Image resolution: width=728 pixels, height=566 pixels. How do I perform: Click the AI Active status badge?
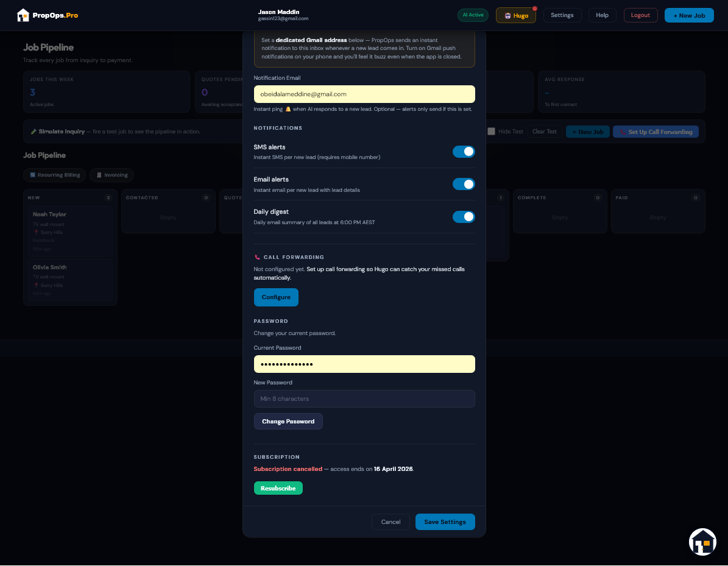(473, 15)
